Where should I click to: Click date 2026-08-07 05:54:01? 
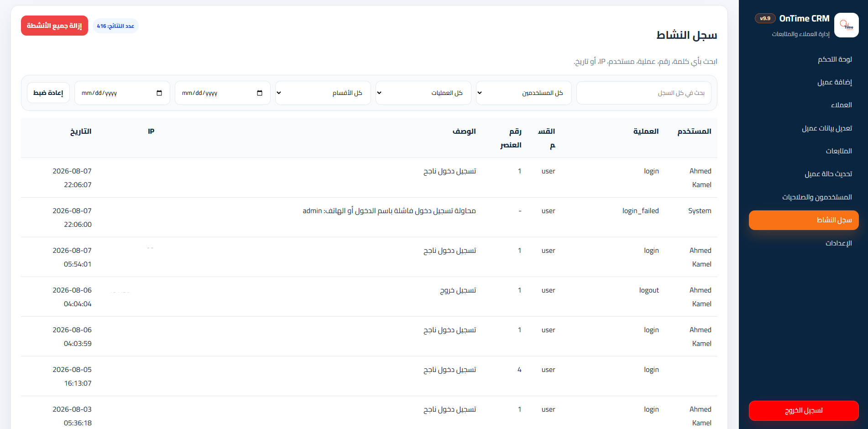click(x=72, y=257)
